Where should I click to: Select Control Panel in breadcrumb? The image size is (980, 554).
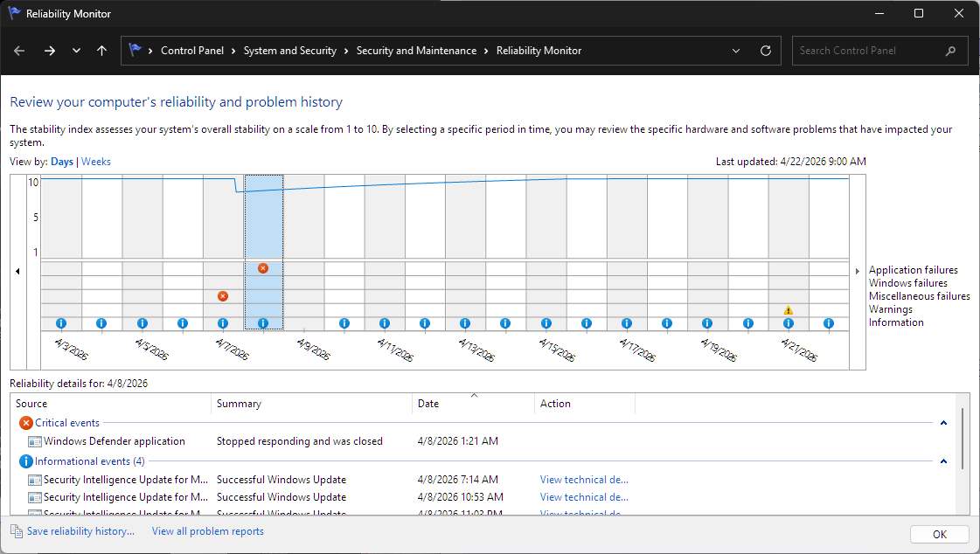pyautogui.click(x=191, y=51)
